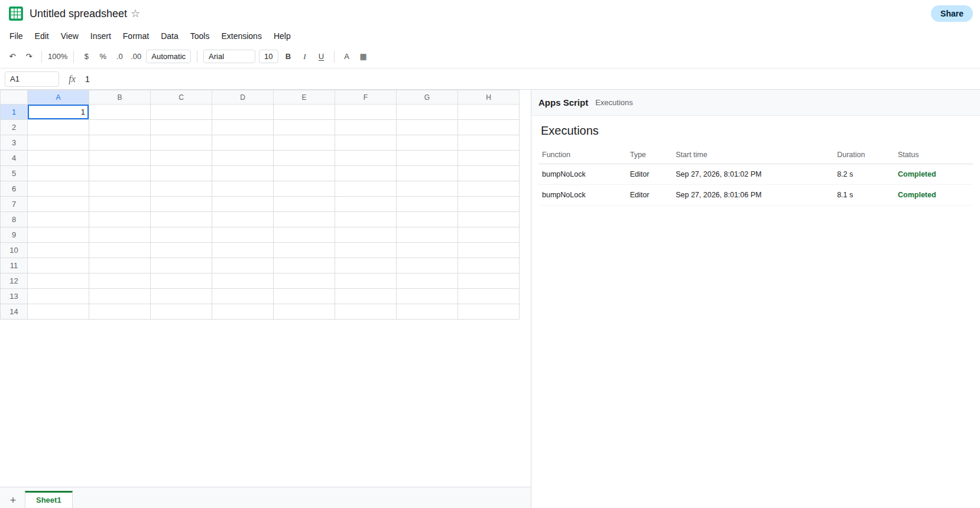
Task: Open the Extensions menu
Action: click(x=242, y=36)
